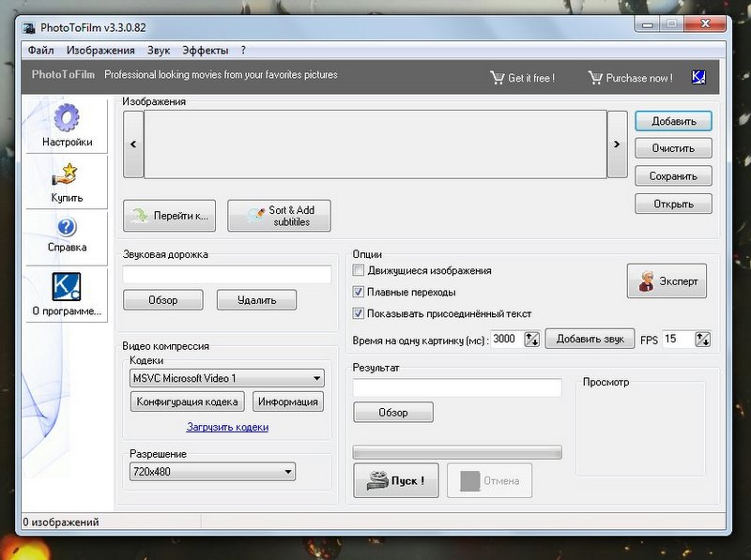
Task: Open Конфигурация кодека settings
Action: tap(187, 401)
